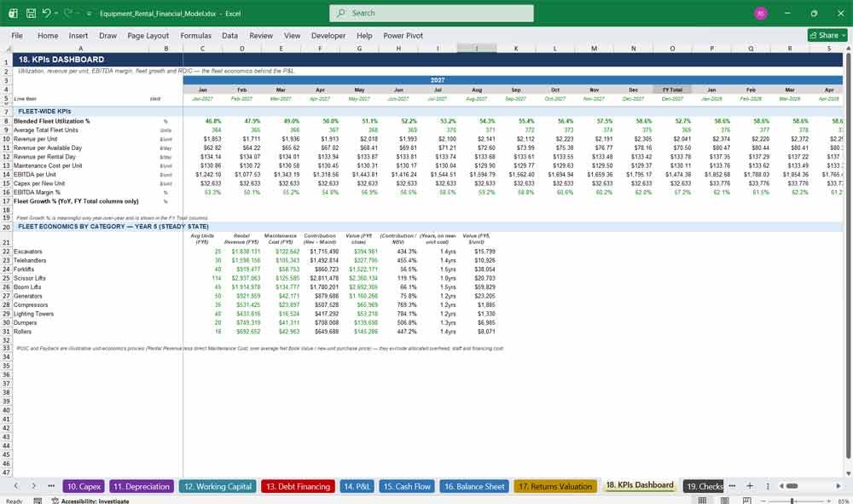
Task: Open the Formulas ribbon tab
Action: 196,35
